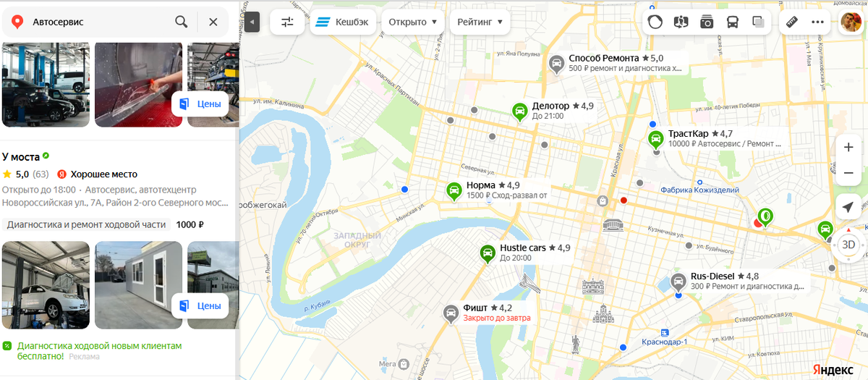Collapse the side panel arrow

[252, 22]
